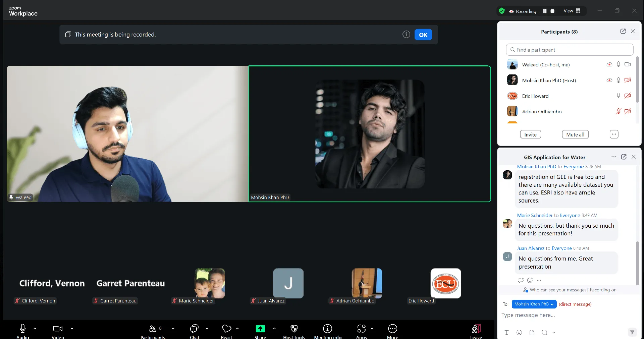Open the Share screen icon
This screenshot has height=339, width=644.
[x=260, y=329]
